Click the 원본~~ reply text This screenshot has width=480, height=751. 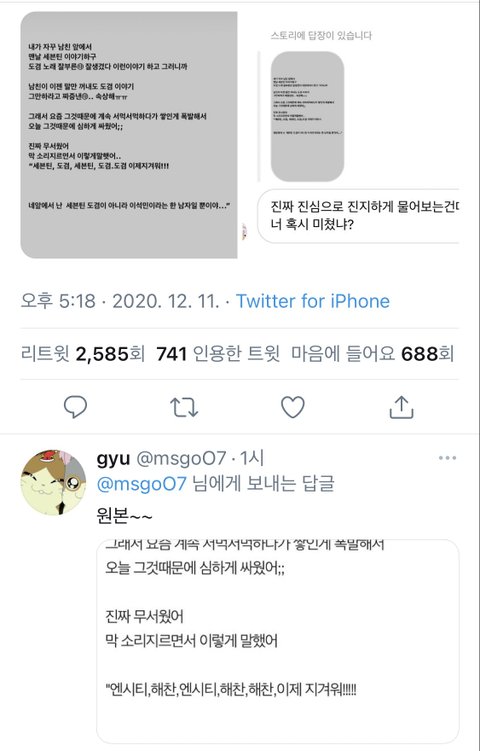click(125, 517)
